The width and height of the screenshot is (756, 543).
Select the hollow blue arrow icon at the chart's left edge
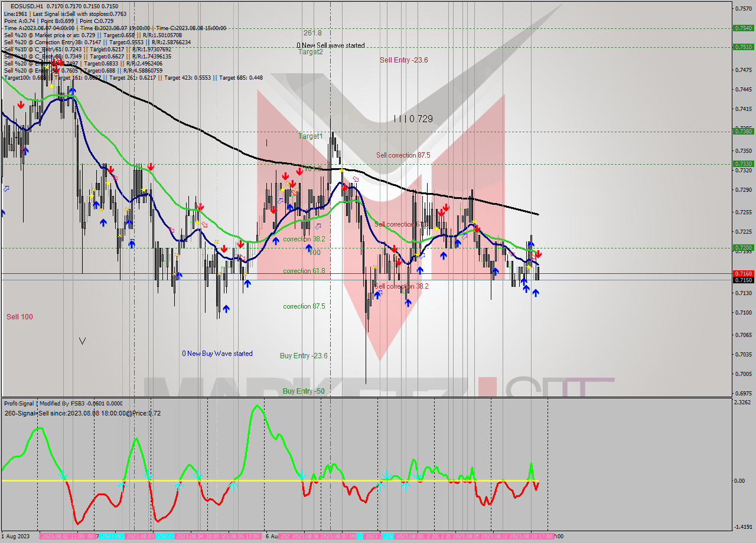click(x=6, y=188)
